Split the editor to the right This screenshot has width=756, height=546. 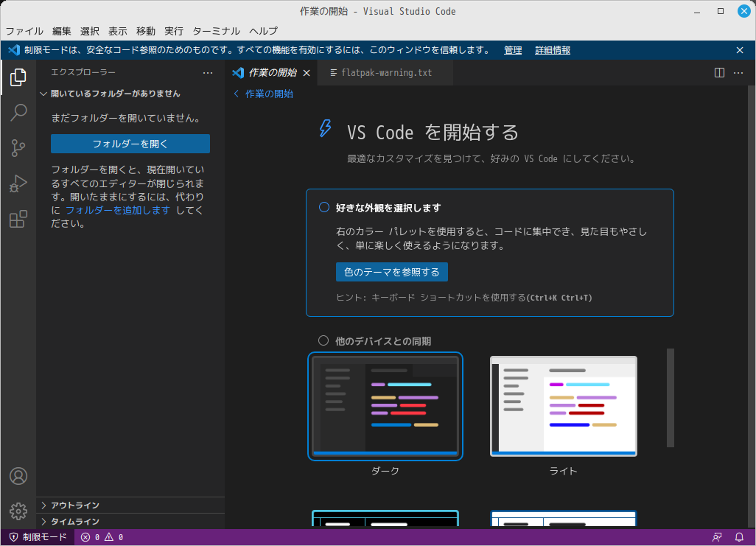719,73
